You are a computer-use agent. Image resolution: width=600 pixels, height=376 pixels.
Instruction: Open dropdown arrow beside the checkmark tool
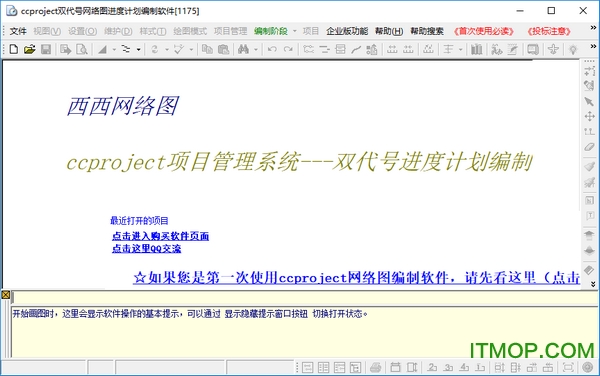coord(191,49)
